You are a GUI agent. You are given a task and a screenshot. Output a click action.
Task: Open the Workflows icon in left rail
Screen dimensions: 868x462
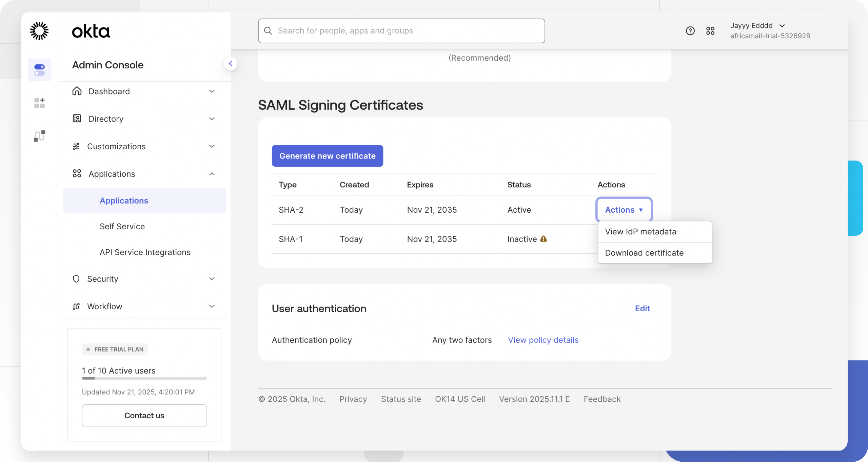39,136
